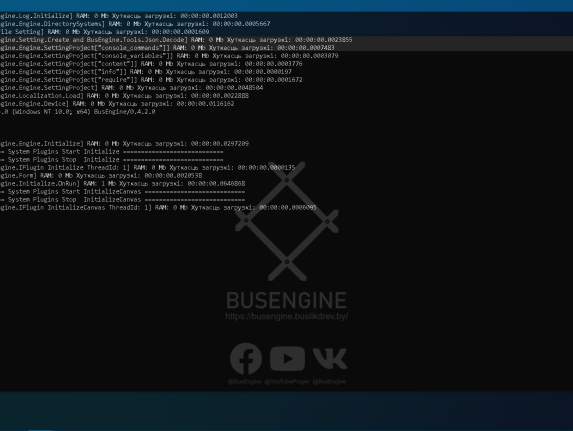Select the SettingProject["console_variables"] line
573x431 pixels.
169,56
